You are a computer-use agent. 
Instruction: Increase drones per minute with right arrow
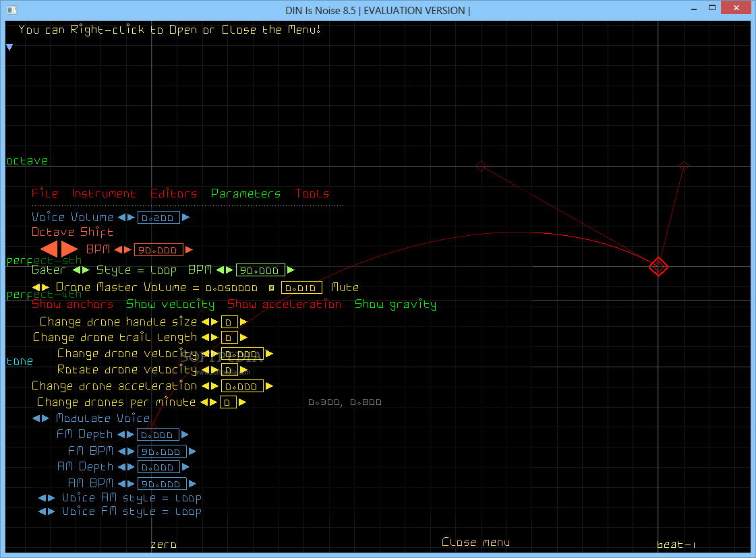[x=242, y=402]
